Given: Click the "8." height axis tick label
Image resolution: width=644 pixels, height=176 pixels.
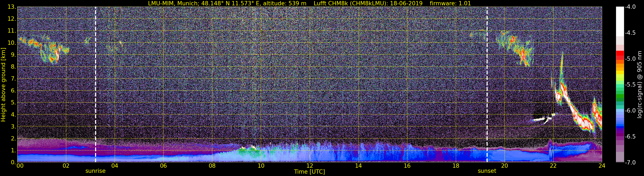Looking at the screenshot, I should click(x=13, y=67).
